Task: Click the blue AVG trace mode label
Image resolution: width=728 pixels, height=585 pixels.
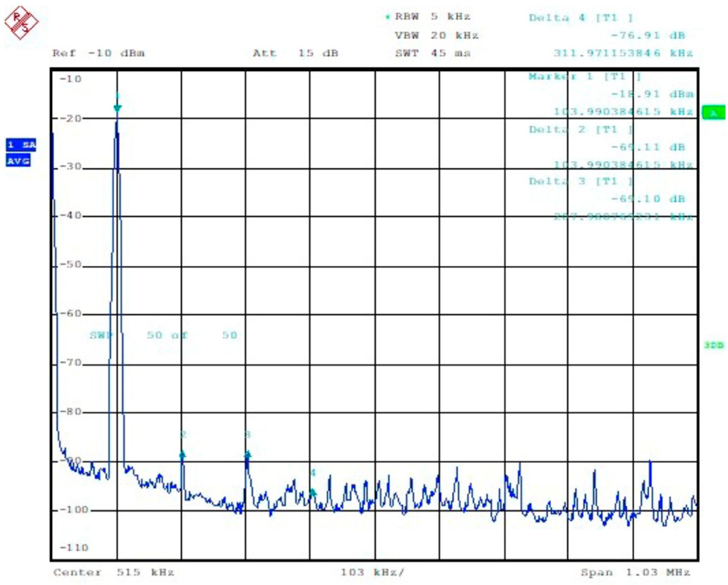Action: tap(18, 161)
